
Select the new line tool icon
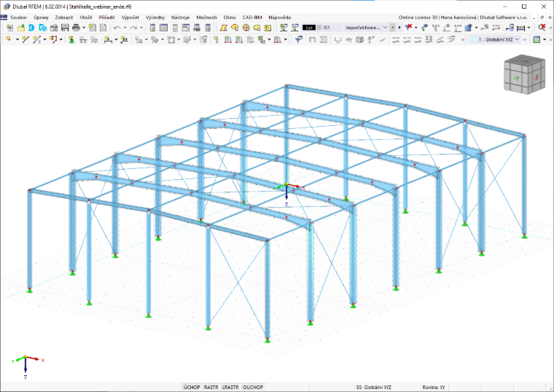[x=25, y=39]
